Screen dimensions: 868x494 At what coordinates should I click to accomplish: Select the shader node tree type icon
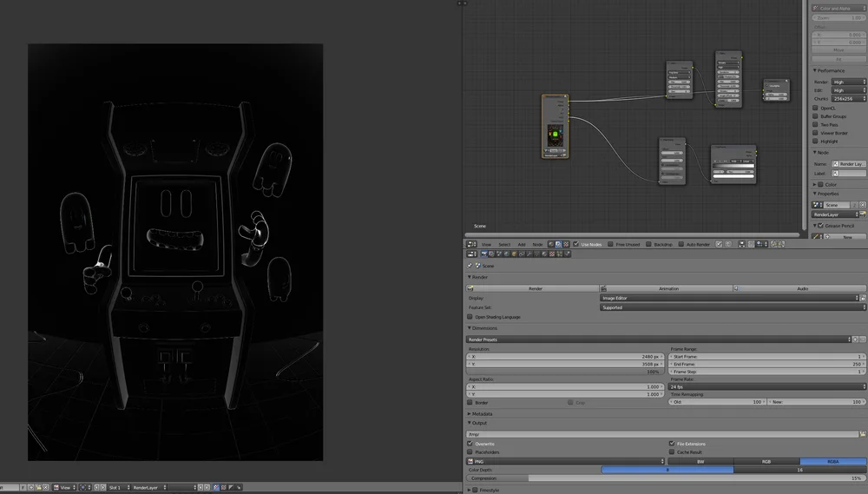551,244
